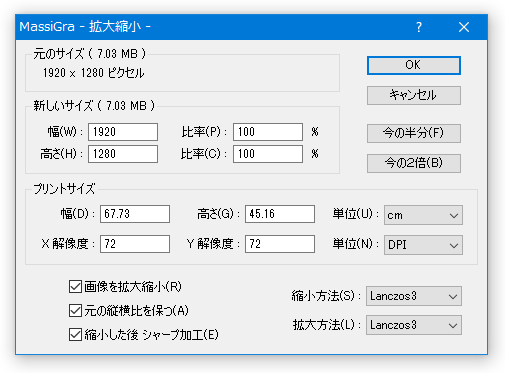Click the プリントサイズ group label
Image resolution: width=505 pixels, height=373 pixels.
pos(64,189)
